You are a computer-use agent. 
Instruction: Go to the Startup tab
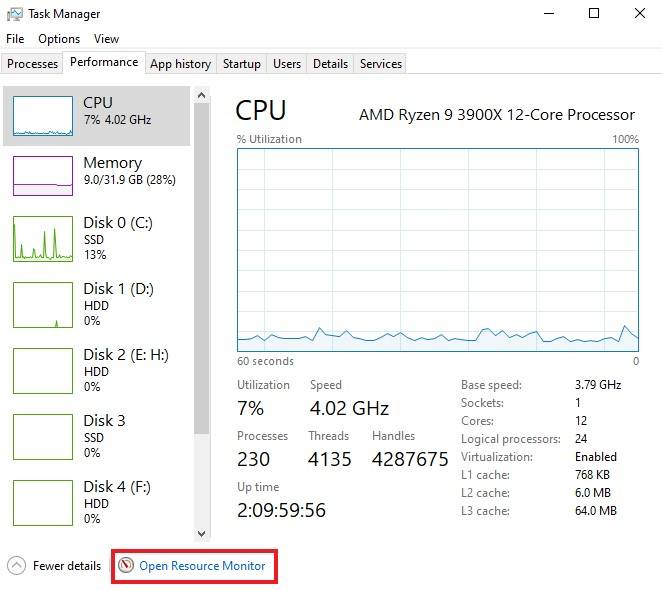241,64
